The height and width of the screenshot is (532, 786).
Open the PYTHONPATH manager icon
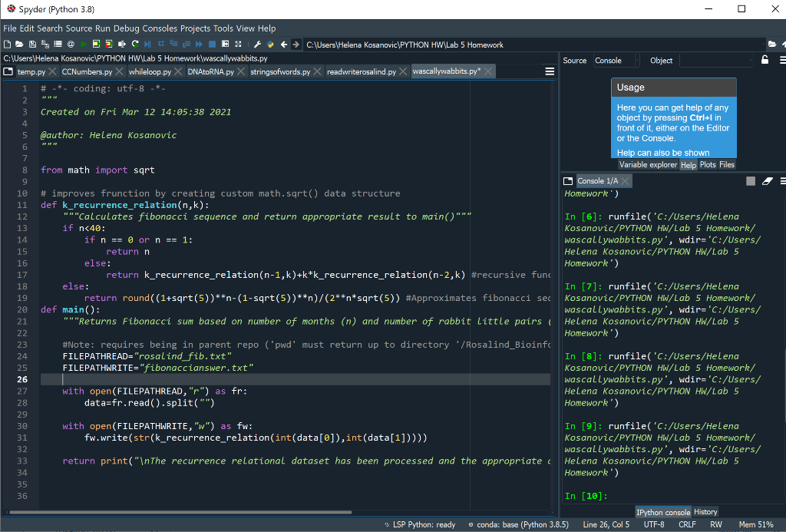(269, 44)
